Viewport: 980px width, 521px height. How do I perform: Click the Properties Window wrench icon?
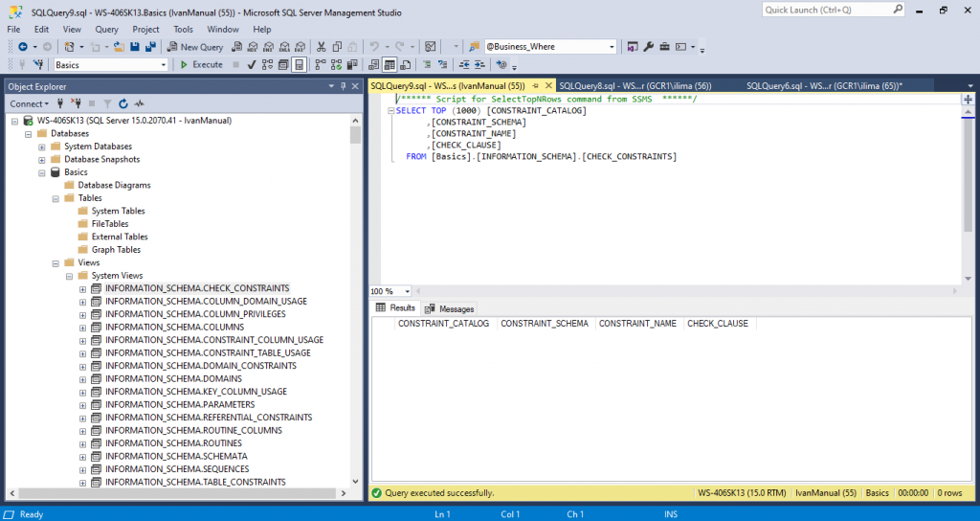[649, 47]
